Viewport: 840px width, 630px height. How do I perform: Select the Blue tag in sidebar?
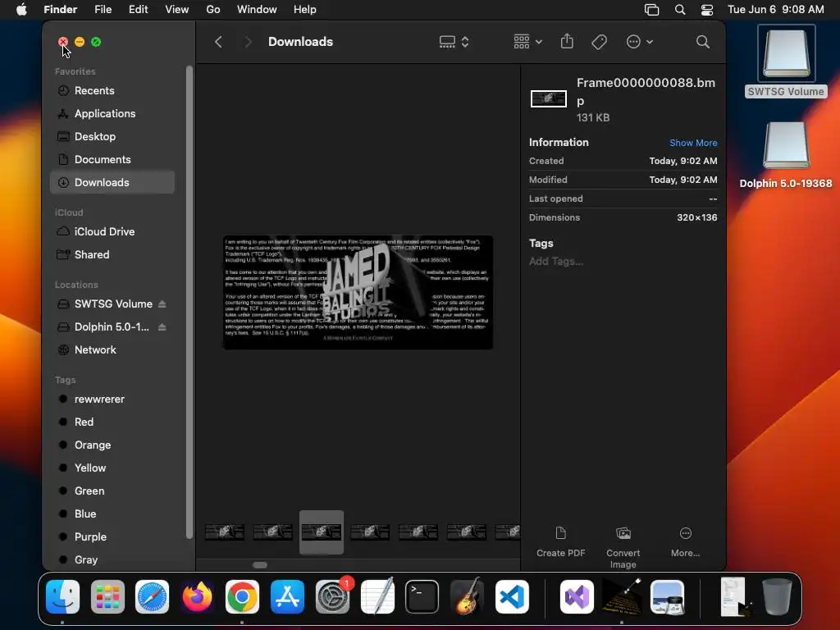tap(112, 514)
